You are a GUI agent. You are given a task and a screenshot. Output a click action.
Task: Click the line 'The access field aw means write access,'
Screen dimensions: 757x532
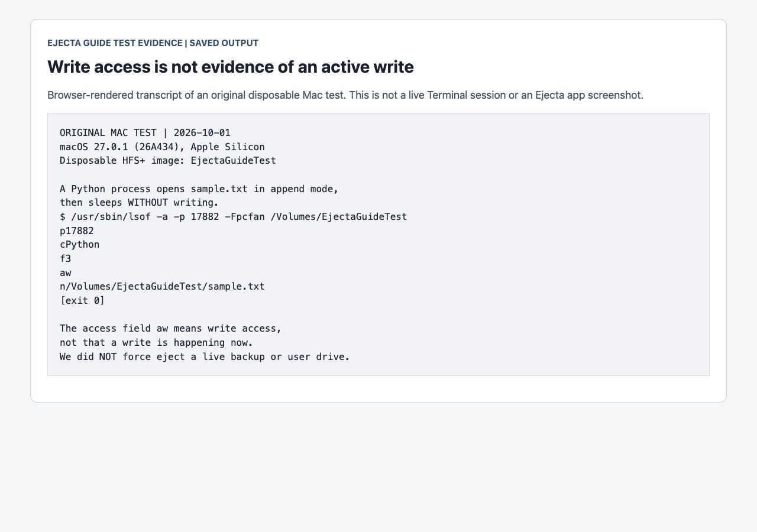coord(171,328)
